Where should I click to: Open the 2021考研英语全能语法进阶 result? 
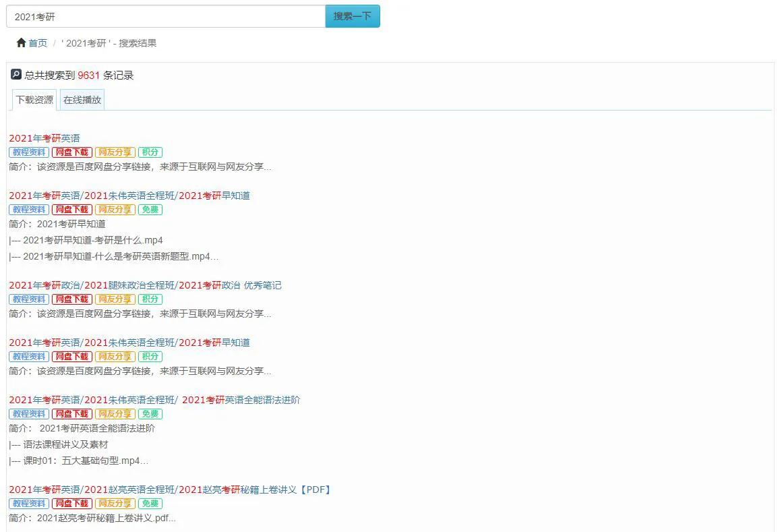pyautogui.click(x=154, y=399)
